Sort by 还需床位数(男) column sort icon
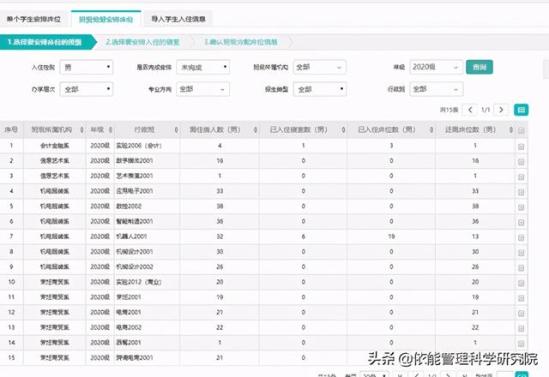Image resolution: width=549 pixels, height=377 pixels. coord(511,130)
